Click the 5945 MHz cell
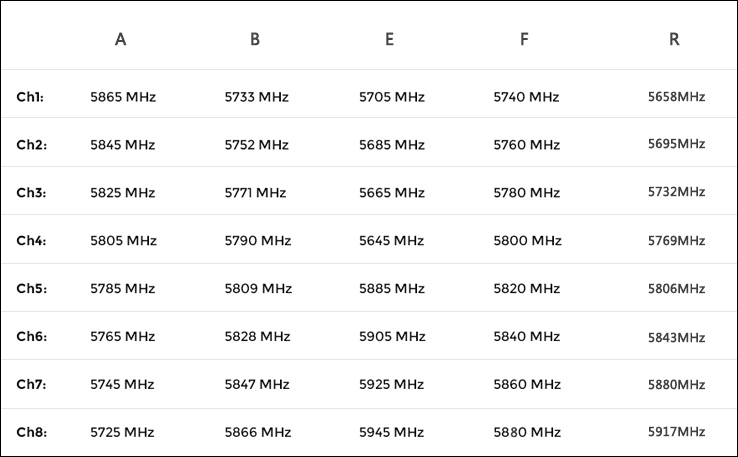 click(392, 433)
